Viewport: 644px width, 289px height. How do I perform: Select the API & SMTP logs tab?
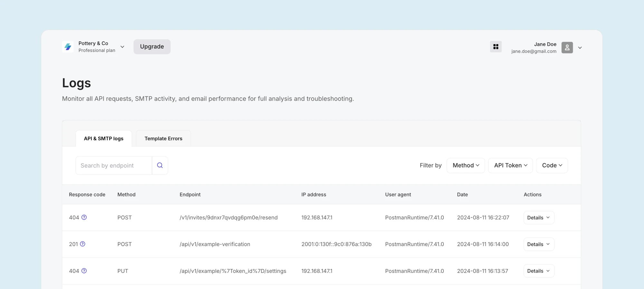tap(104, 138)
